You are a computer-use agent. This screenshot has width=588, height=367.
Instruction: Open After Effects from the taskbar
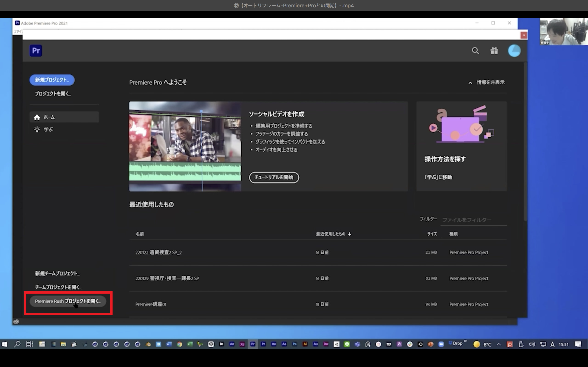[284, 344]
